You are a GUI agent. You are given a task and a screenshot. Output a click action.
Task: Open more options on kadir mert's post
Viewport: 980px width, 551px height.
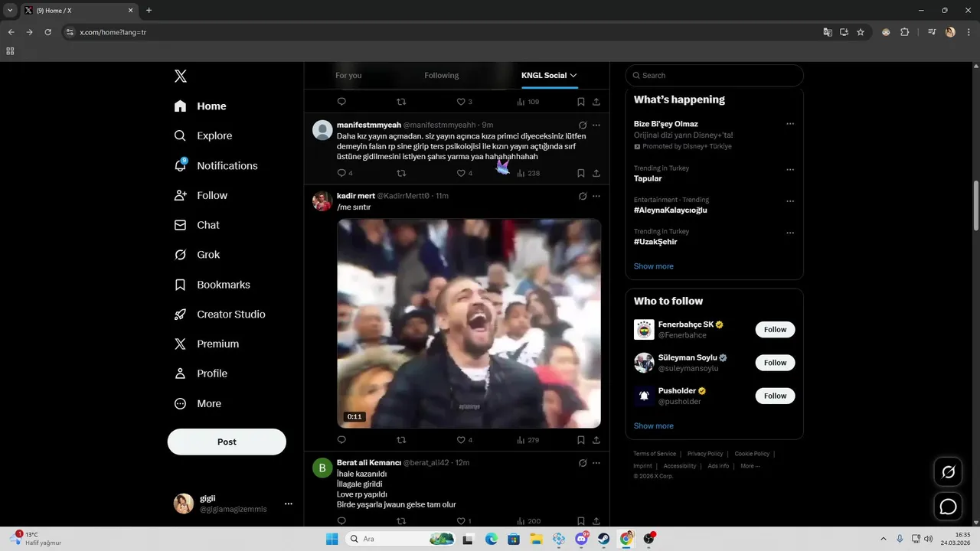pyautogui.click(x=596, y=196)
